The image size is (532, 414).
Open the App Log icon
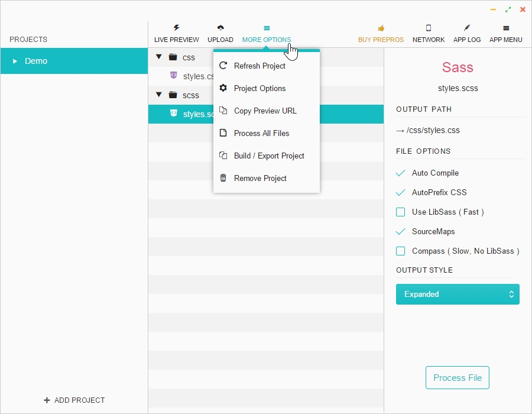467,27
